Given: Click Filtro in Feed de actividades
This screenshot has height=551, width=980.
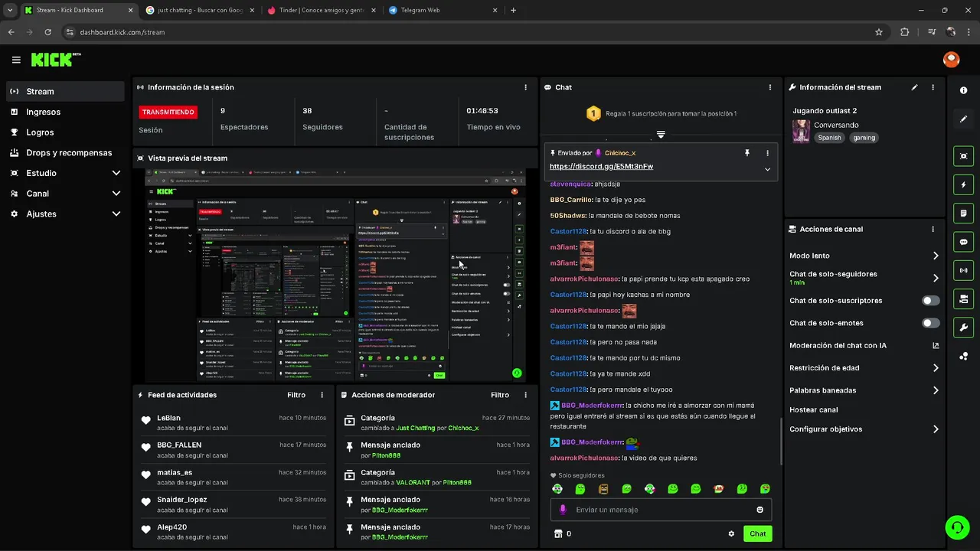Looking at the screenshot, I should (296, 395).
